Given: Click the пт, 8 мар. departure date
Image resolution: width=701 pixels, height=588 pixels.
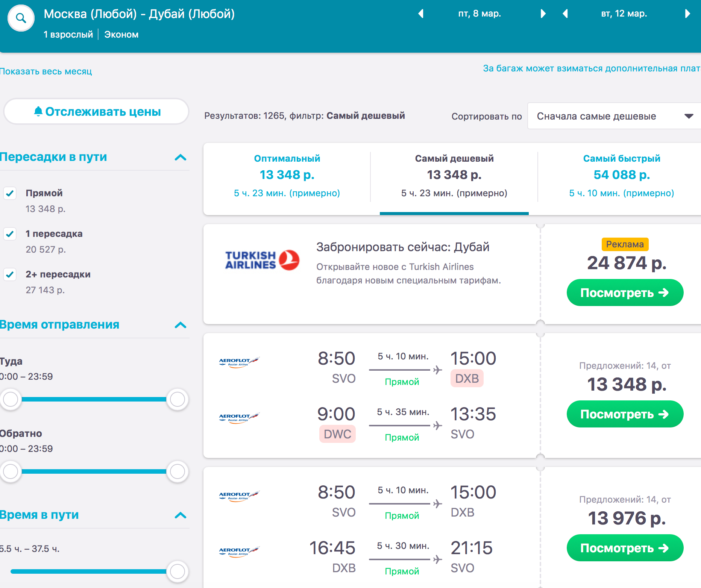Looking at the screenshot, I should click(479, 14).
